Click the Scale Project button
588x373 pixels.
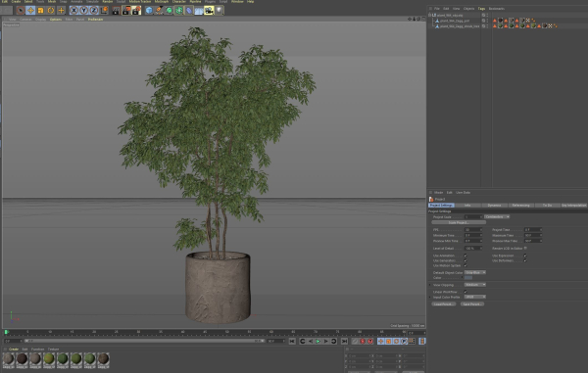(459, 222)
